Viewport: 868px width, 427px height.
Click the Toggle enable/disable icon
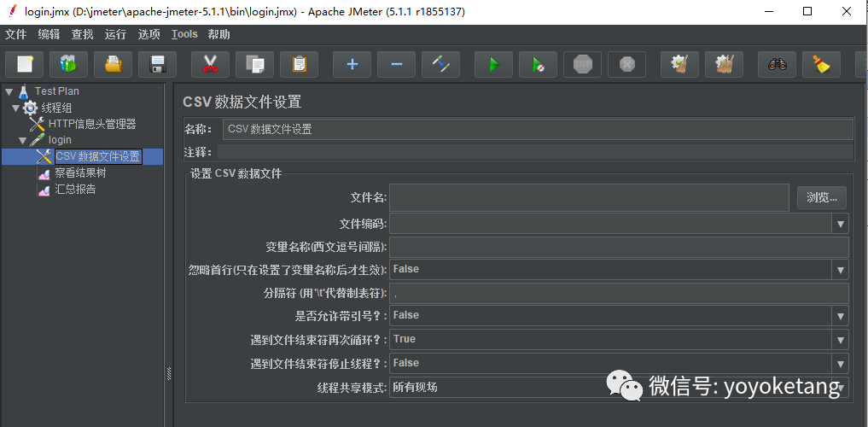pyautogui.click(x=440, y=65)
